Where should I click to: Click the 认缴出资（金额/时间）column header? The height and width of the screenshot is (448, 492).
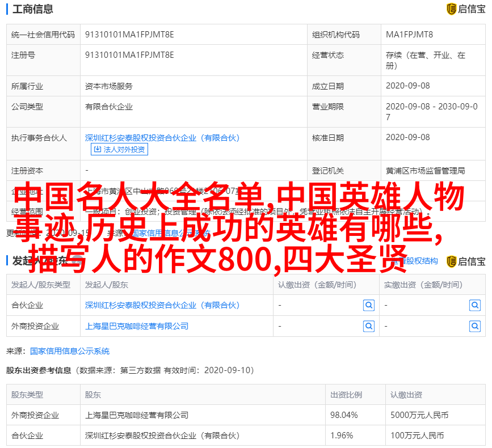tap(317, 285)
